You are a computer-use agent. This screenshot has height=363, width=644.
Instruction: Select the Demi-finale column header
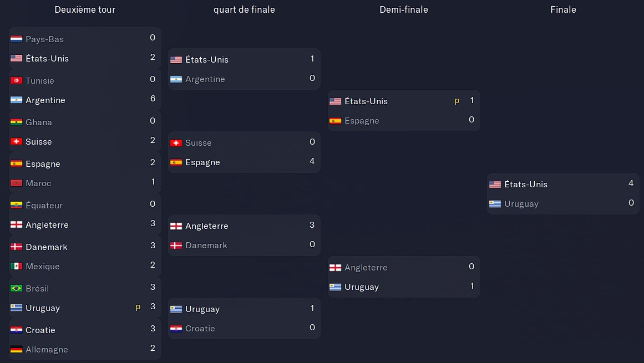pos(404,9)
